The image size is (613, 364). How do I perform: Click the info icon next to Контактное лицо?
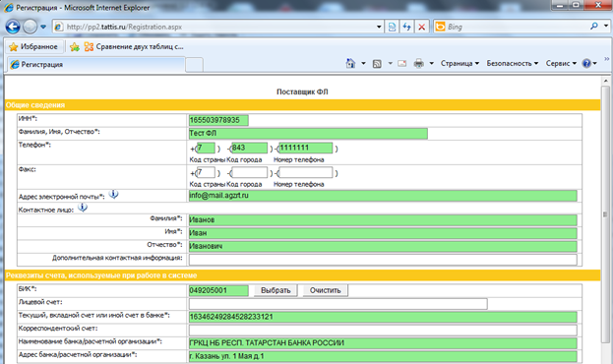point(82,208)
